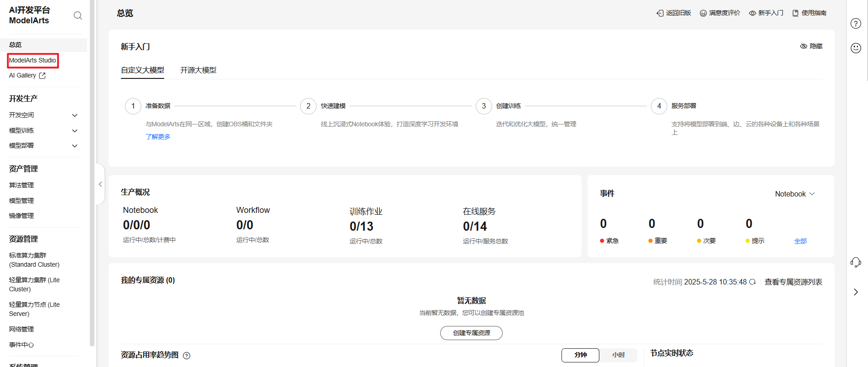Click the smiley feedback icon

(x=856, y=48)
